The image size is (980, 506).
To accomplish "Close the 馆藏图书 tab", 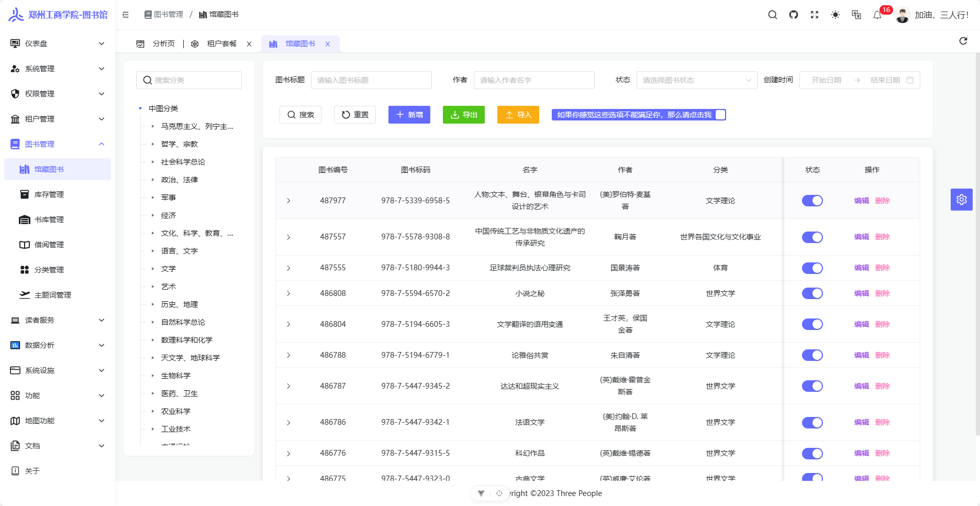I will click(328, 44).
